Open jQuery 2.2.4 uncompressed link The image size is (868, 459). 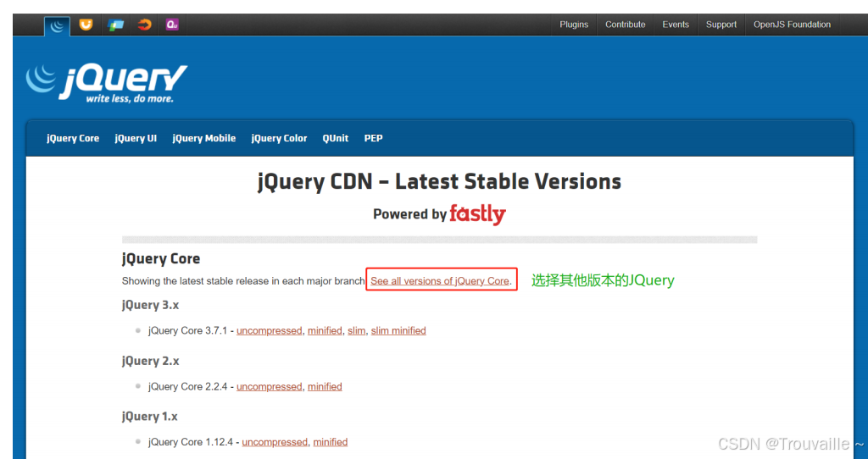pyautogui.click(x=269, y=386)
